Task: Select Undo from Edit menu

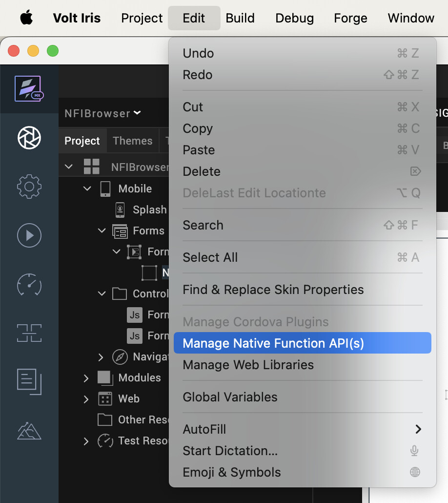Action: (x=302, y=53)
